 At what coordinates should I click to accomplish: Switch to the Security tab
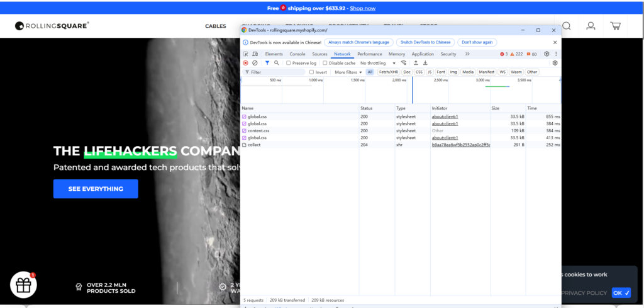[x=448, y=54]
